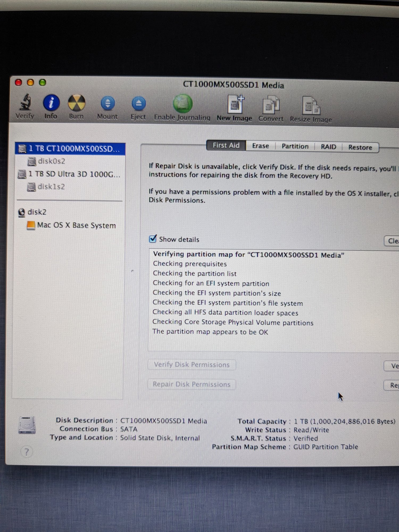Select the disk1s2 volume
399x532 pixels.
51,187
